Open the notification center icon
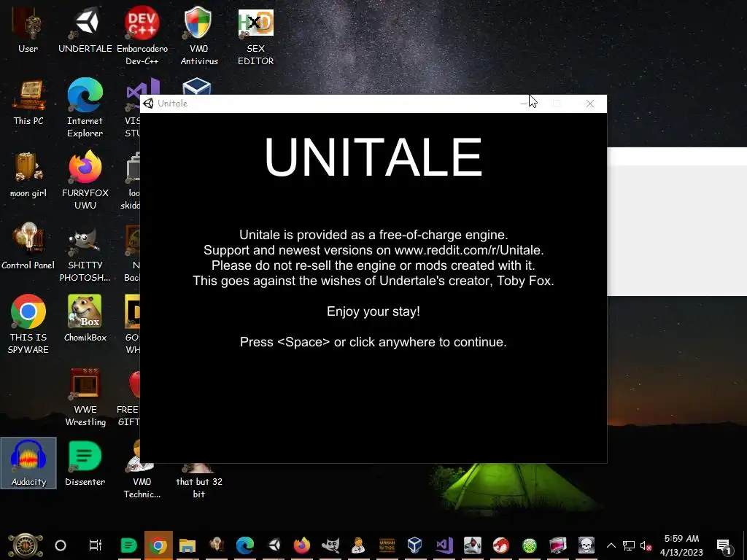This screenshot has height=560, width=747. point(724,545)
